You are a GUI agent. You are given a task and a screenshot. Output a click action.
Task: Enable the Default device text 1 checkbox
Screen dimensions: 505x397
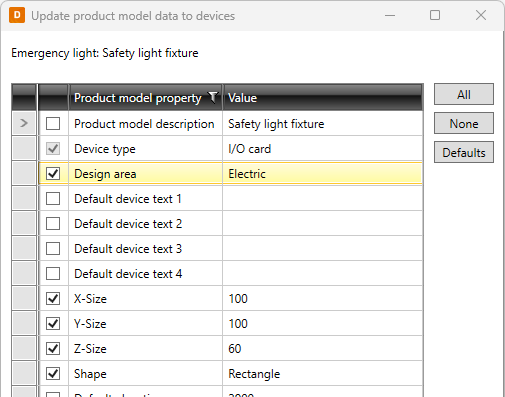(x=53, y=199)
